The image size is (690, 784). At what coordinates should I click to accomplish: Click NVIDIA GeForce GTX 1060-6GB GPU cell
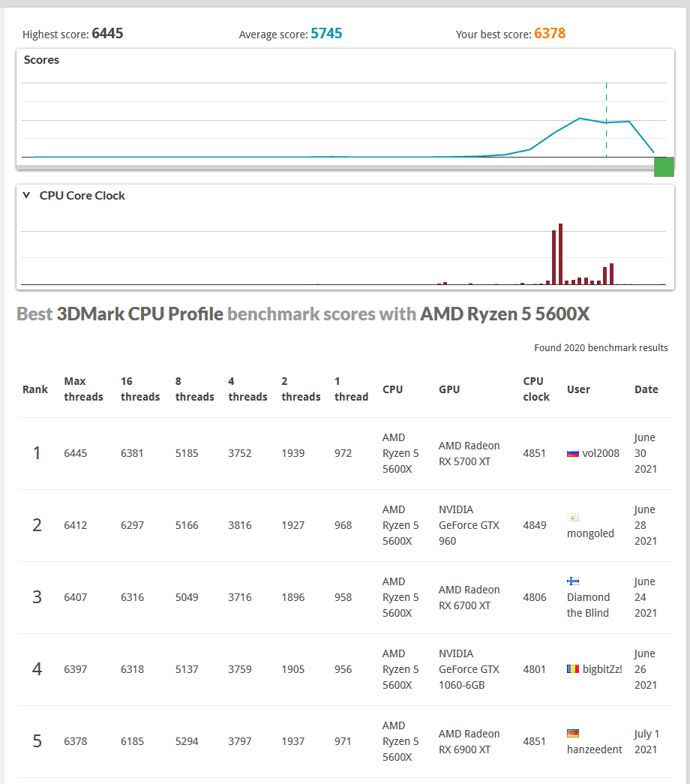[x=469, y=669]
